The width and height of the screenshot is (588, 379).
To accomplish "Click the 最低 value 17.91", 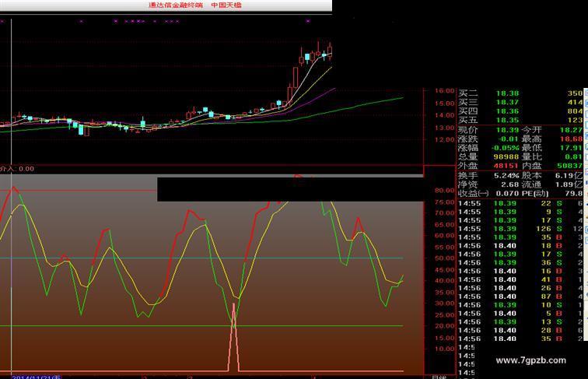I will tap(571, 148).
